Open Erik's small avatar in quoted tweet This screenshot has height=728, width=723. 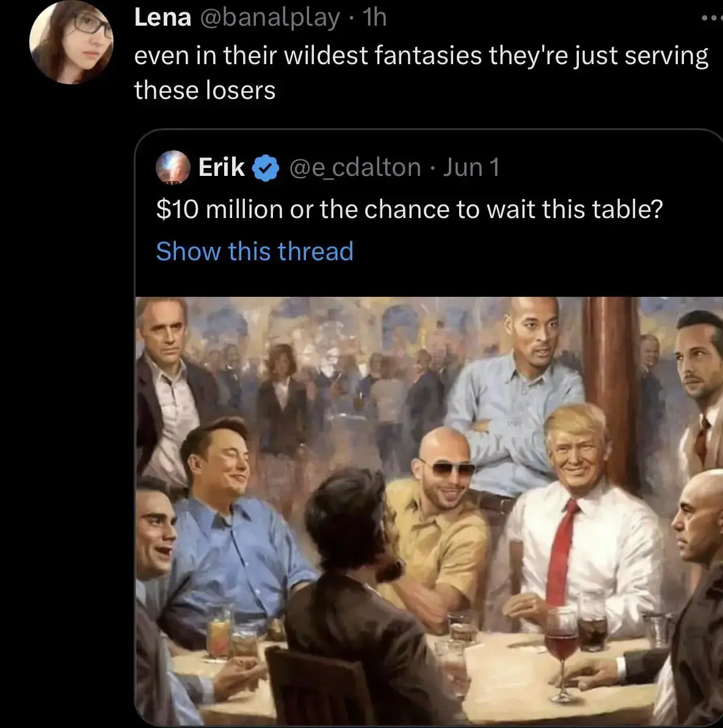pyautogui.click(x=173, y=167)
